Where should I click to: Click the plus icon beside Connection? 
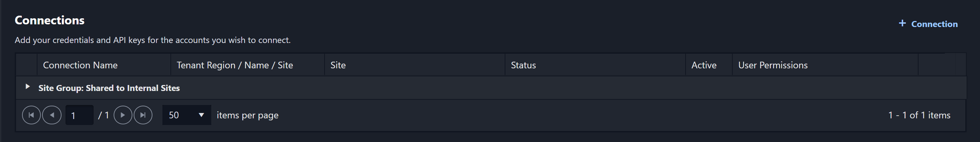[902, 24]
